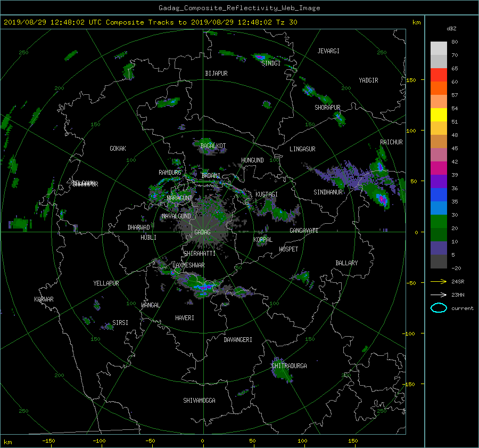Select the blue 35 dBZ color swatch
The width and height of the screenshot is (479, 448).
(439, 194)
